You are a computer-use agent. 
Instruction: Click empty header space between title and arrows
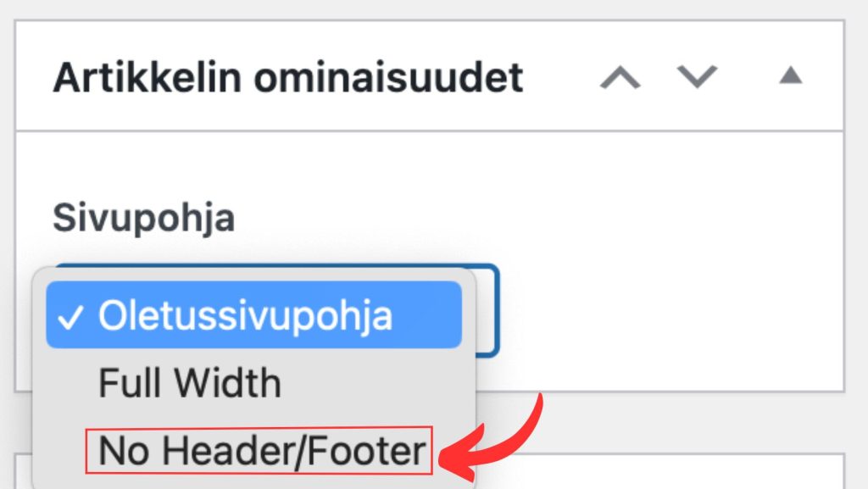click(x=559, y=78)
